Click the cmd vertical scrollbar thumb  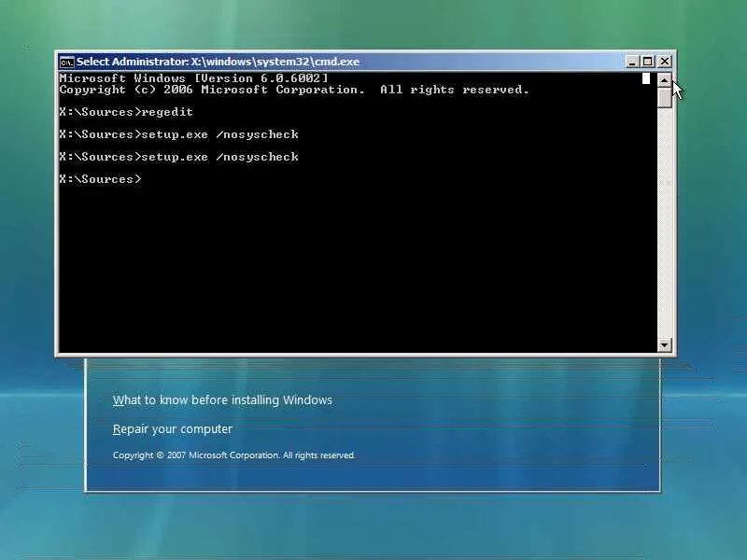coord(664,98)
